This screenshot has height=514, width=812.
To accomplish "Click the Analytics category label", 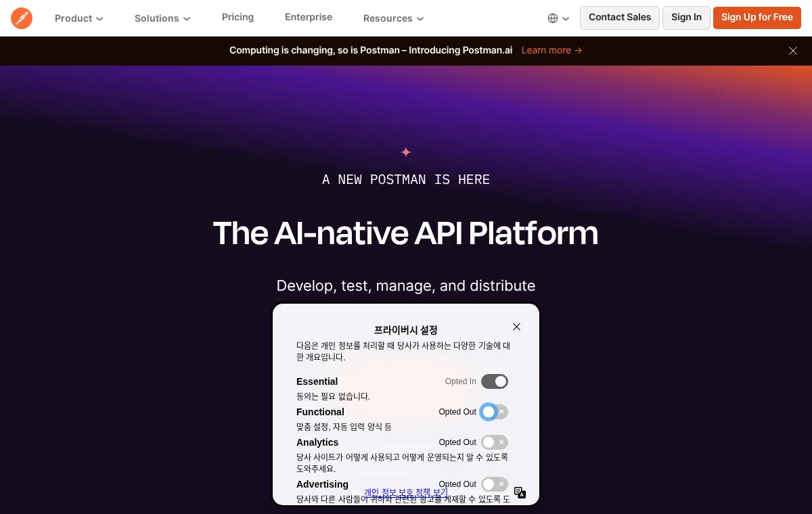I will point(317,442).
